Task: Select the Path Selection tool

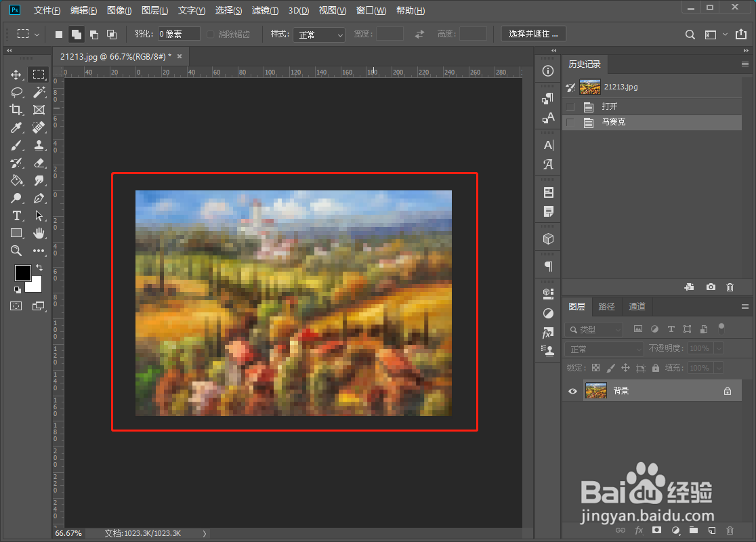Action: 39,215
